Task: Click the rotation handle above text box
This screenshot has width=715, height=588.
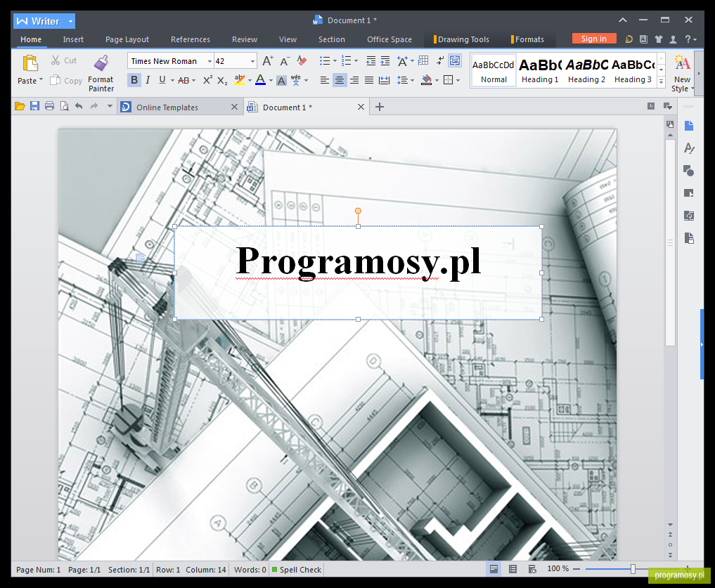Action: coord(358,211)
